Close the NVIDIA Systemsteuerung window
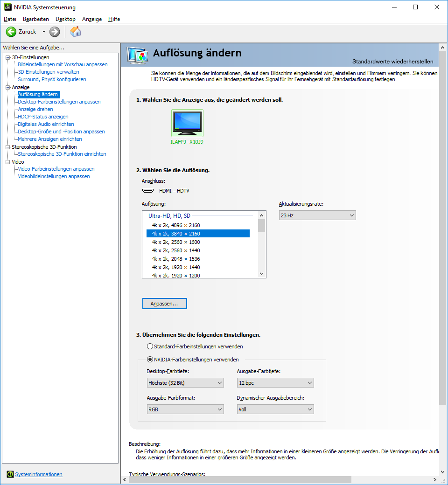The height and width of the screenshot is (485, 448). (436, 7)
